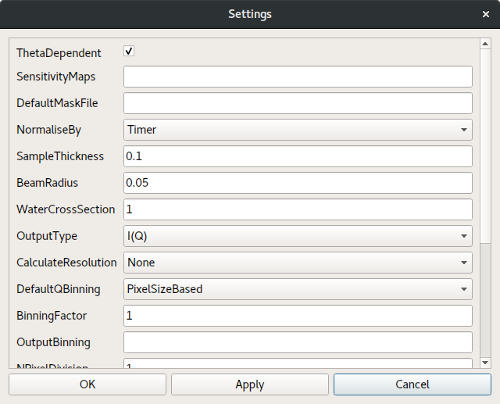
Task: Click the DefaultQBinning label
Action: tap(58, 289)
